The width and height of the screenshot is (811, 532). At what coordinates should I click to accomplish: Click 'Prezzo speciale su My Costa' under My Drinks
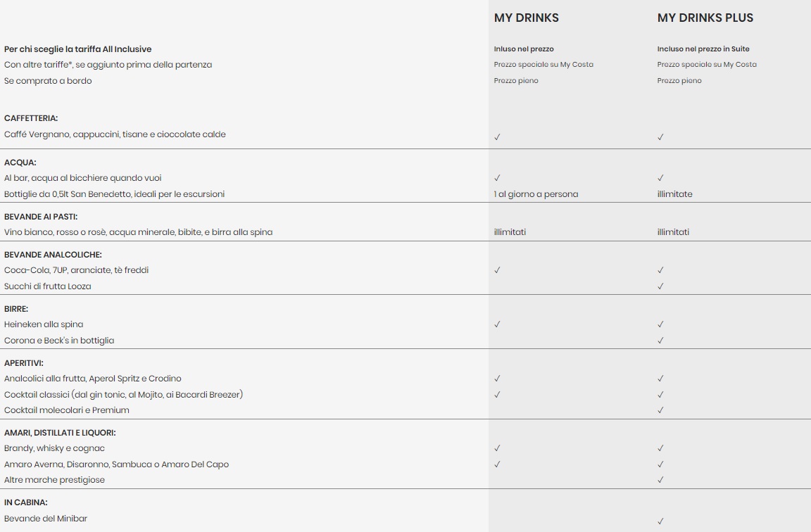pos(543,65)
